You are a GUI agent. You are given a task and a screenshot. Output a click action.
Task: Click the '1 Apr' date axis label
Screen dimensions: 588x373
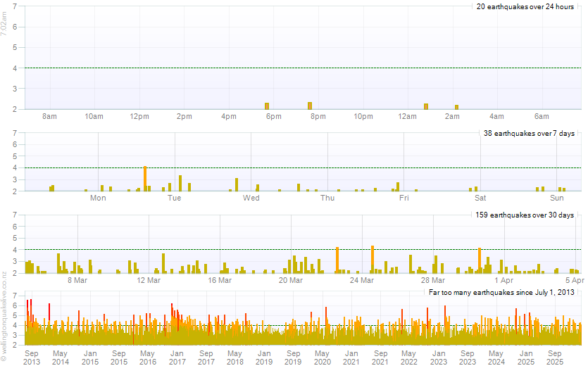504,280
